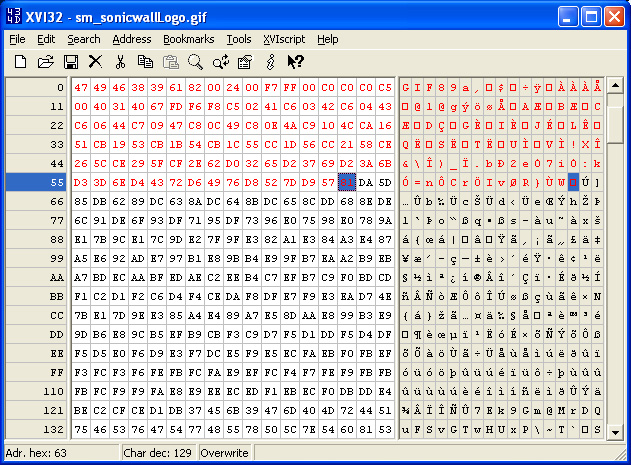Viewport: 631px width, 465px height.
Task: Toggle the Overwrite mode in the status bar
Action: pyautogui.click(x=226, y=453)
